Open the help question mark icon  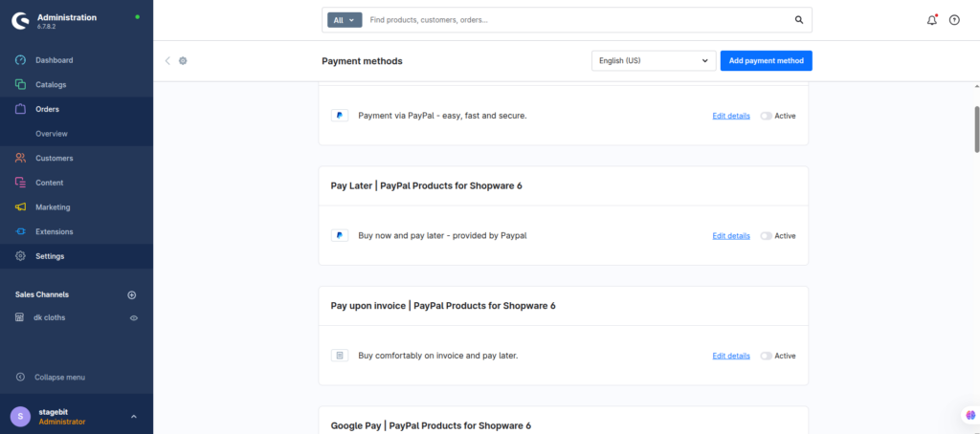tap(954, 20)
